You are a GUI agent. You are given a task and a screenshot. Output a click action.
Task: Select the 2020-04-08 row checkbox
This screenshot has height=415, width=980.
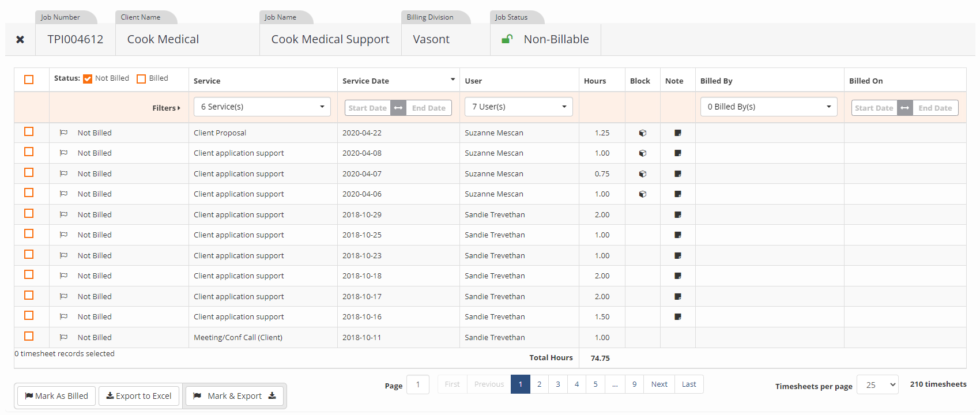tap(29, 152)
